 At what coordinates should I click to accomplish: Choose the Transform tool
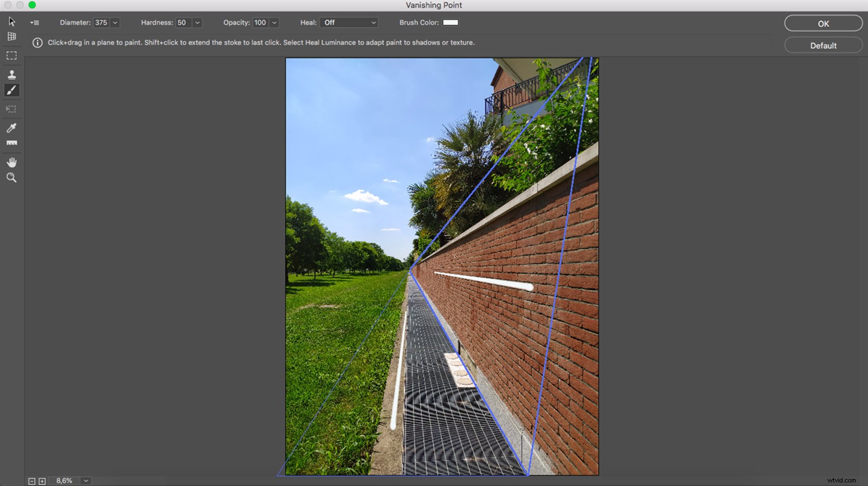click(x=12, y=109)
